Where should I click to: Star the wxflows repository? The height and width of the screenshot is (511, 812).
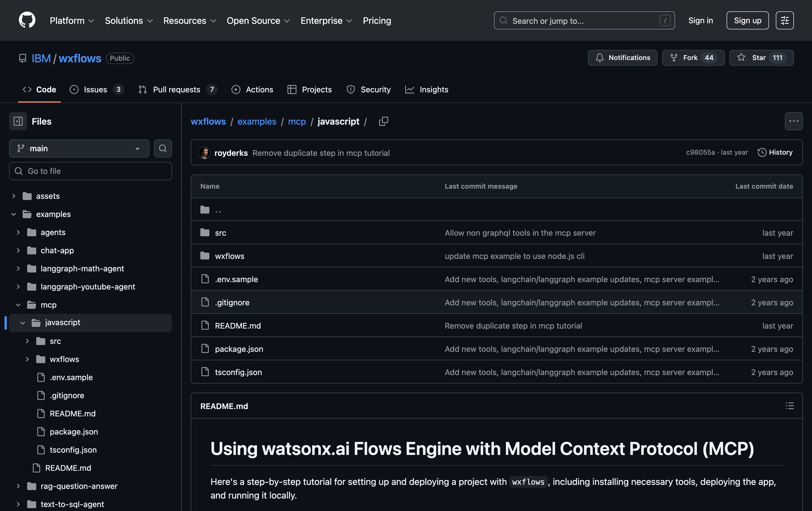point(761,58)
